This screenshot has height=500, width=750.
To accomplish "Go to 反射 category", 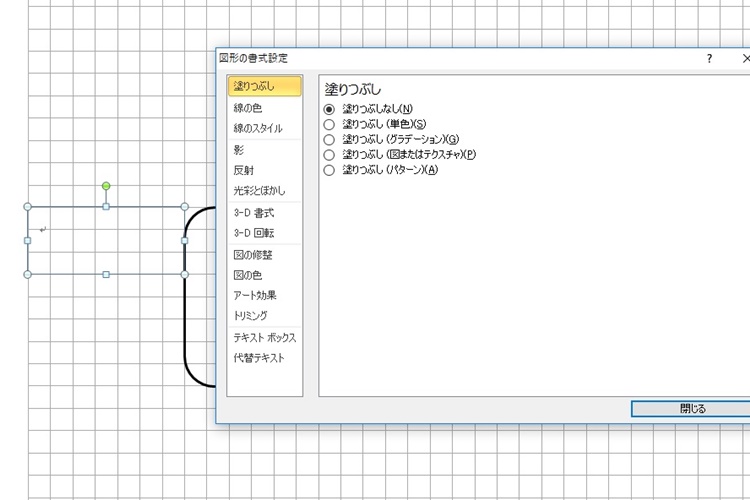I will [243, 170].
